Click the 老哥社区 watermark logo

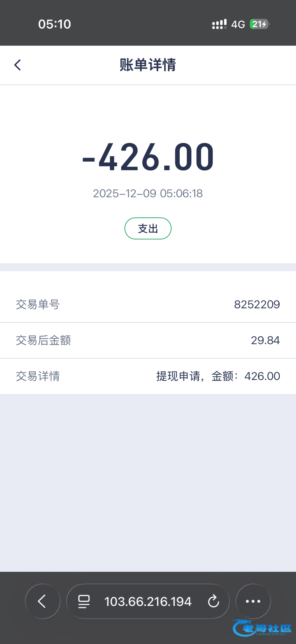pos(262,628)
